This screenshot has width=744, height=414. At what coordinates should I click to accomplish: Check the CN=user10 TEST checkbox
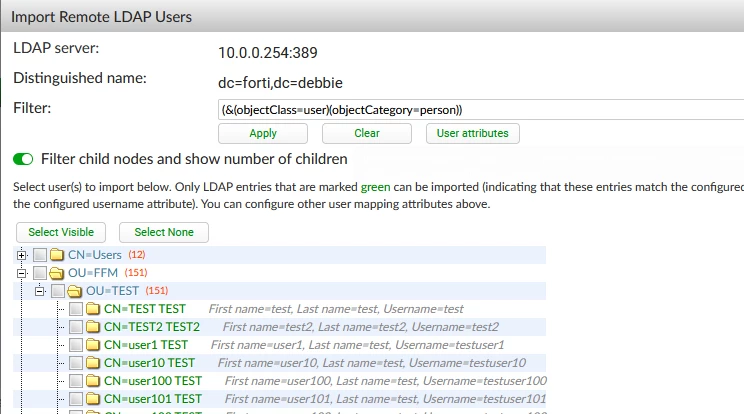pyautogui.click(x=76, y=363)
